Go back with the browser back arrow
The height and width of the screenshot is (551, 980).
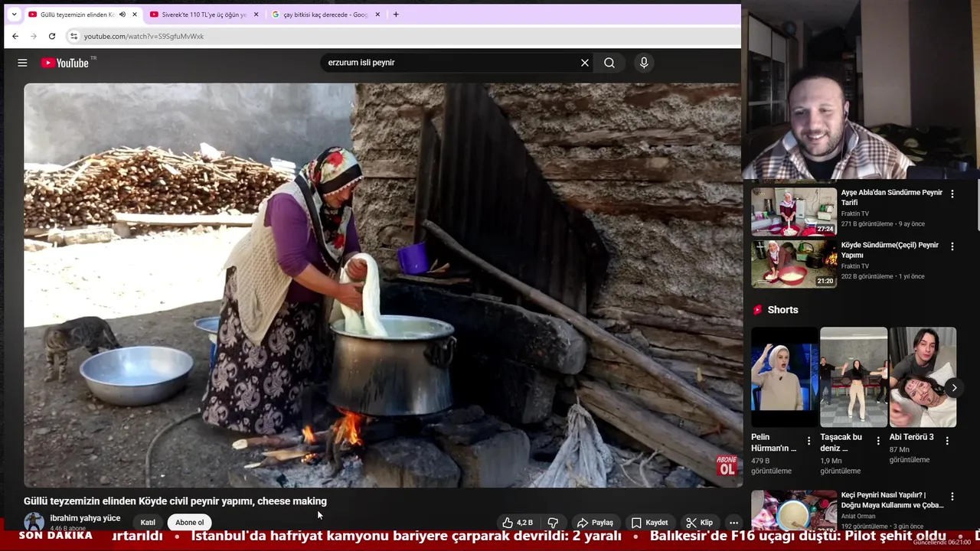[15, 36]
